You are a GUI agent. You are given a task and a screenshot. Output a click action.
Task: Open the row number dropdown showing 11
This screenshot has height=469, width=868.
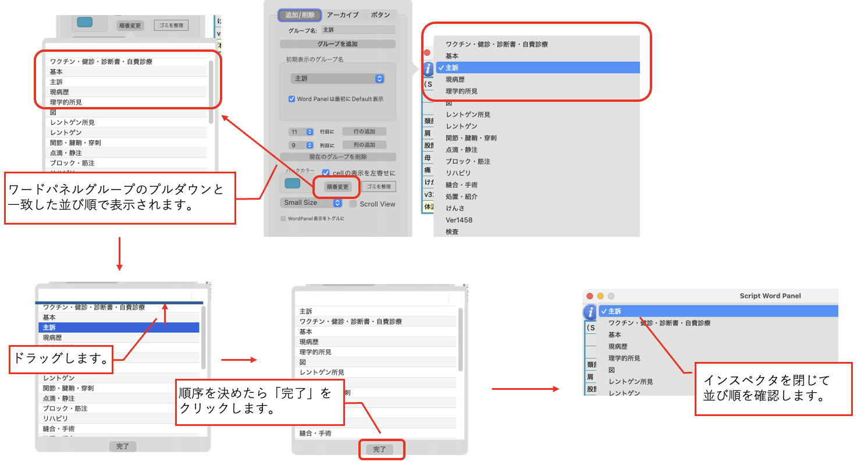301,132
